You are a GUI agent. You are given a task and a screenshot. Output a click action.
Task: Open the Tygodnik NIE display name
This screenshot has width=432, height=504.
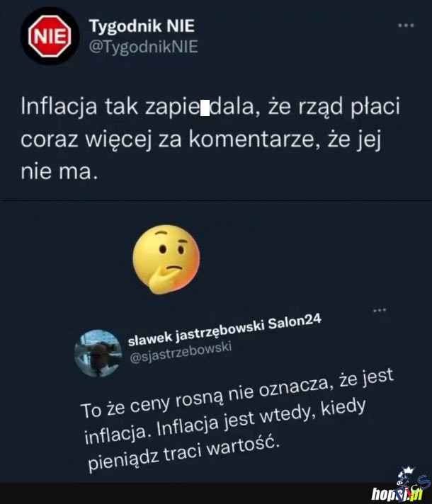142,27
